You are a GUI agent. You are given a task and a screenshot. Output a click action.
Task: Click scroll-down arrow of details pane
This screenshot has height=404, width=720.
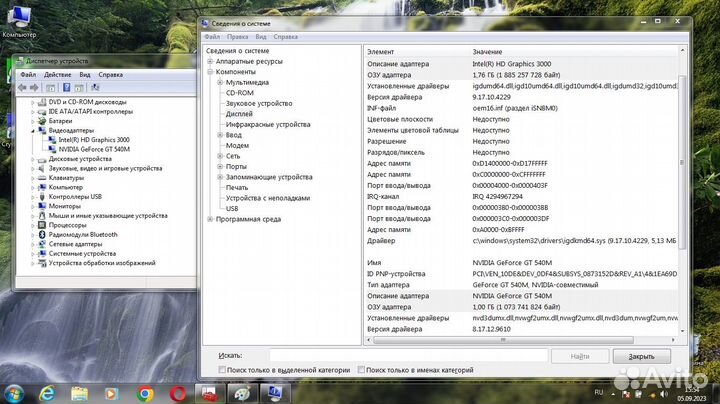[682, 331]
